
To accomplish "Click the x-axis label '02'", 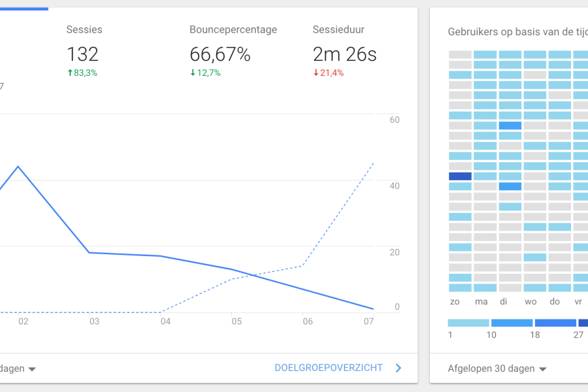I will coord(24,321).
